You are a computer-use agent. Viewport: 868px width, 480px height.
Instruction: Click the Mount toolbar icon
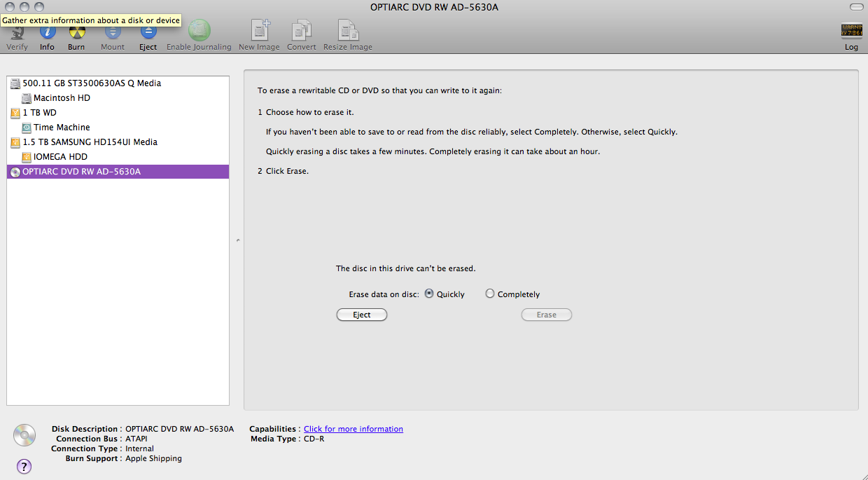pyautogui.click(x=113, y=33)
